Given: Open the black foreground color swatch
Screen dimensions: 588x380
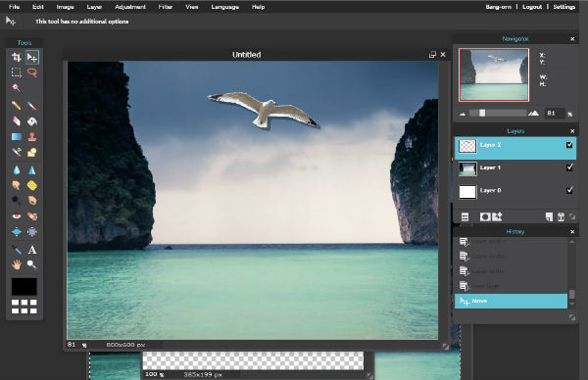Looking at the screenshot, I should 24,286.
